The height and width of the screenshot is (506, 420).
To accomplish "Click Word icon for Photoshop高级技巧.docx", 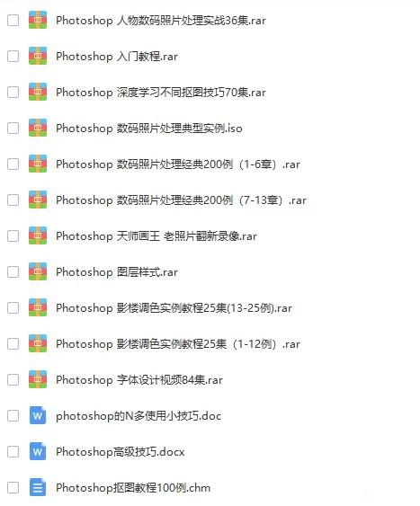I will 38,451.
